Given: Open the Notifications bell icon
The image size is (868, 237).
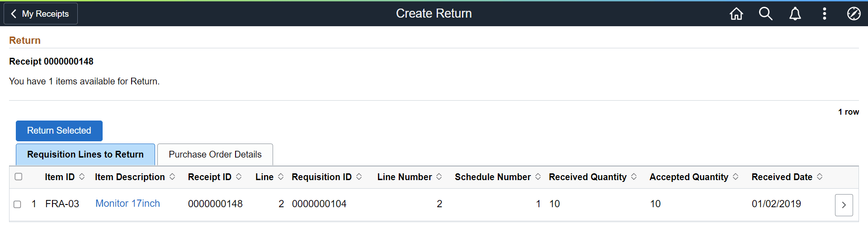Looking at the screenshot, I should tap(795, 14).
